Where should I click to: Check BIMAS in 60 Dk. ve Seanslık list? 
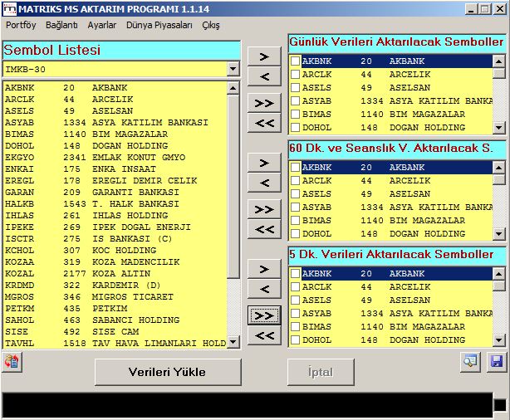pyautogui.click(x=295, y=221)
